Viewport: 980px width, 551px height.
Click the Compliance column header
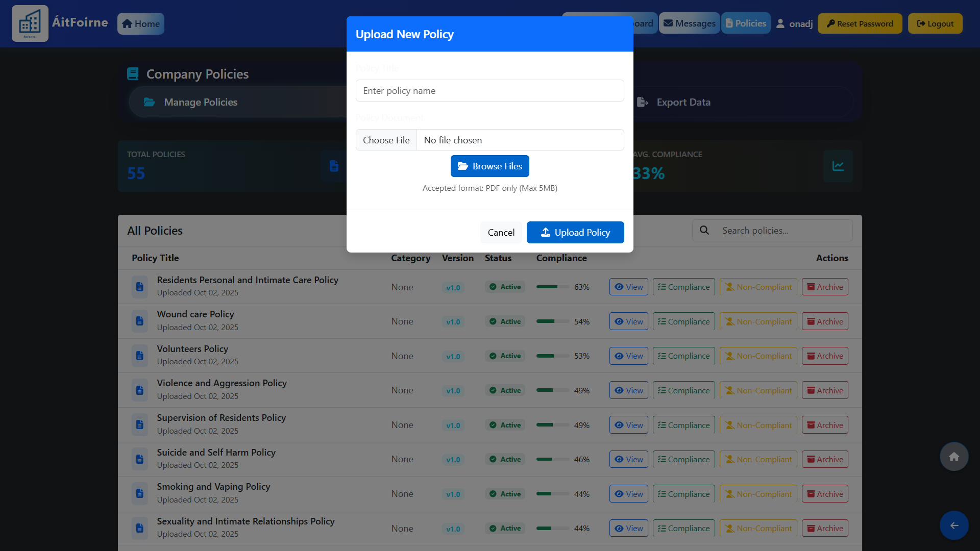[561, 258]
